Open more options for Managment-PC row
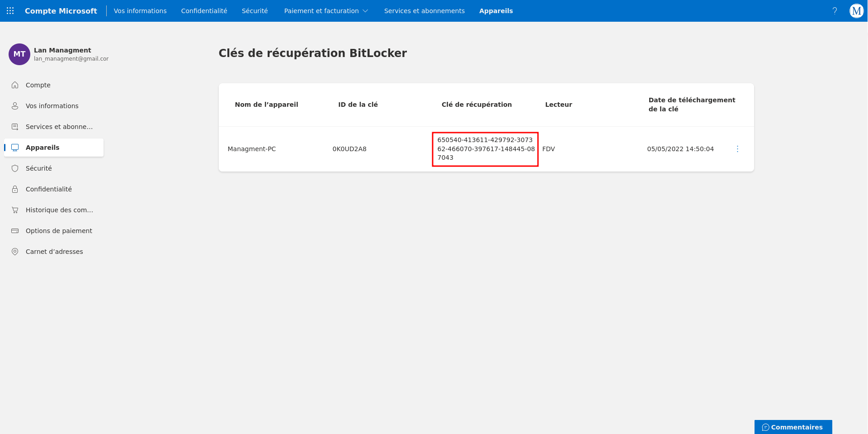This screenshot has height=434, width=868. [737, 149]
